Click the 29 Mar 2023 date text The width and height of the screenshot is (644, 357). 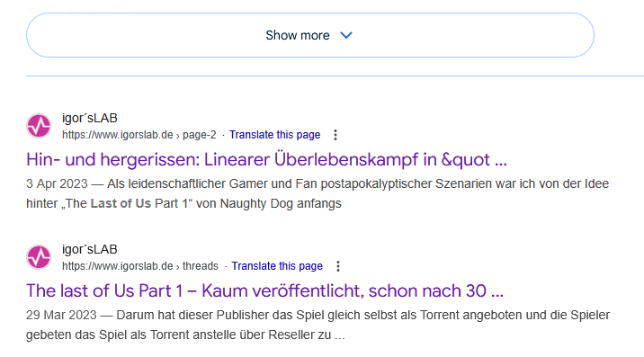tap(61, 315)
